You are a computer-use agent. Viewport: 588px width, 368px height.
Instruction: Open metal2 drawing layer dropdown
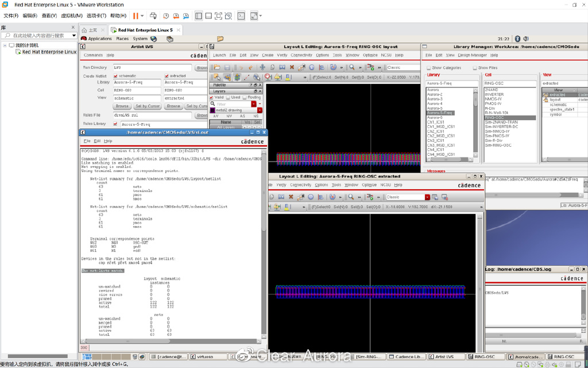tap(260, 110)
